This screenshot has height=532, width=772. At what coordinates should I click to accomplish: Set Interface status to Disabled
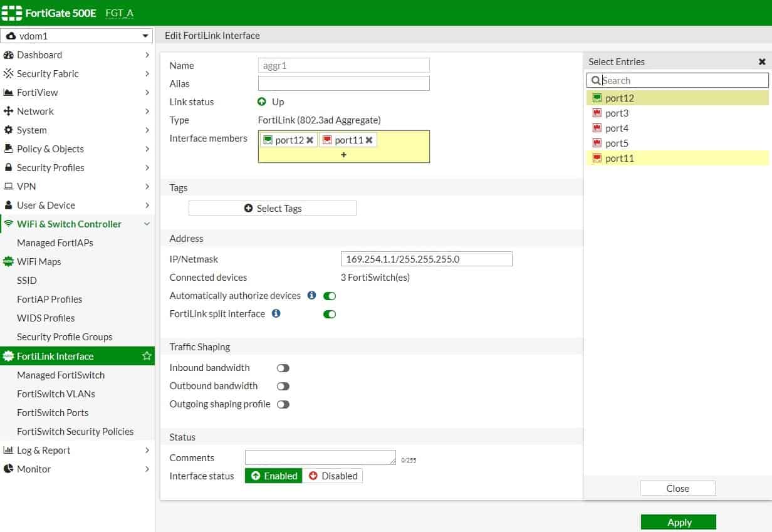pos(333,476)
